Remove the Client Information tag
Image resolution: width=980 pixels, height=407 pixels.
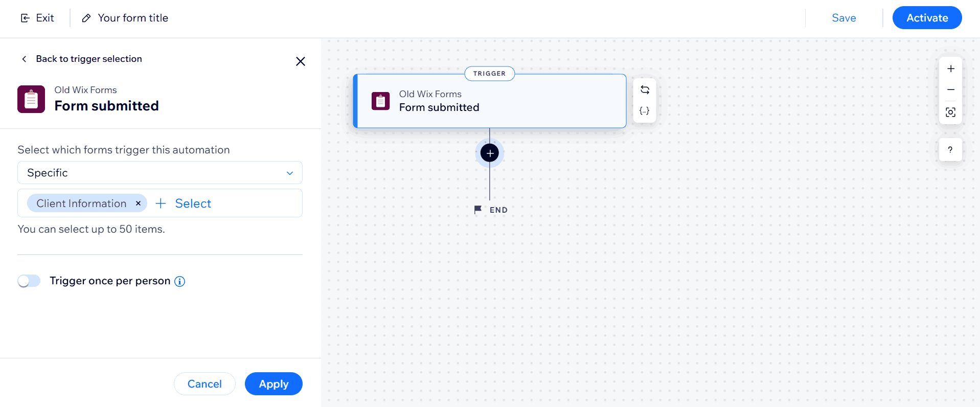(138, 203)
